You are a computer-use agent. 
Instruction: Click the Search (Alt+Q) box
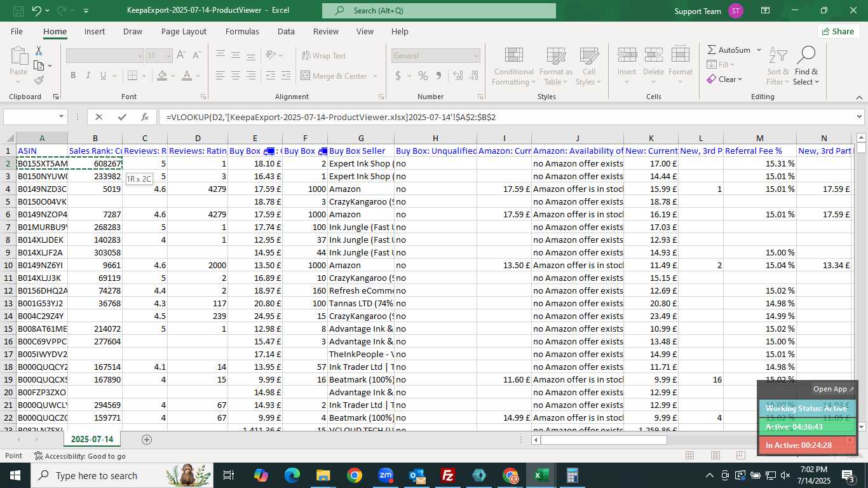438,11
